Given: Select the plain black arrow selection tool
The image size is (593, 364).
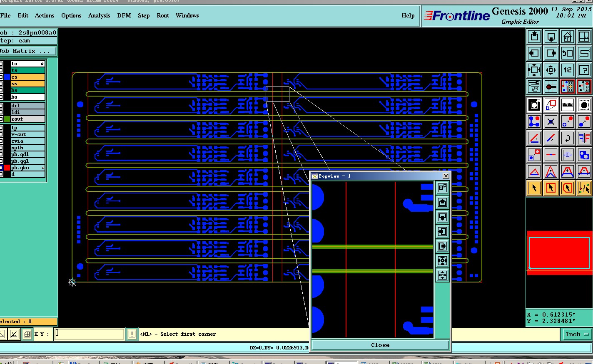Looking at the screenshot, I should tap(534, 188).
